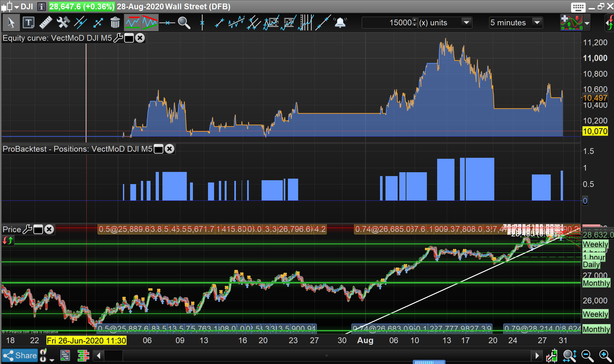Choose the parallel channel lines tool
Viewport: 614px width, 364px height.
(x=80, y=23)
